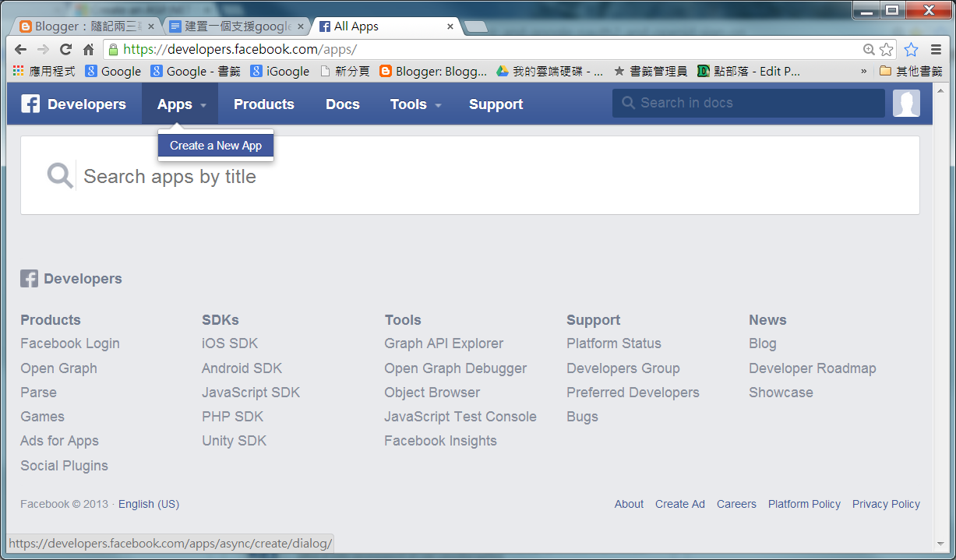
Task: Open the Developer Roadmap link
Action: coord(813,368)
